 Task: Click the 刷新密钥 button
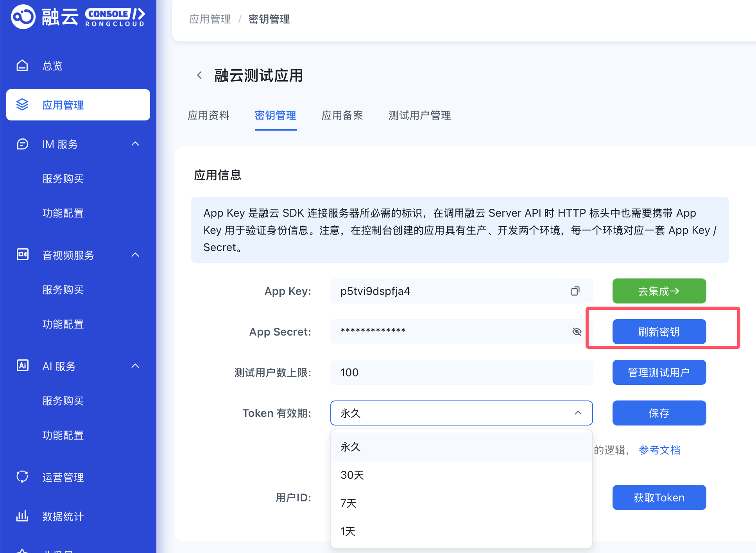[659, 332]
